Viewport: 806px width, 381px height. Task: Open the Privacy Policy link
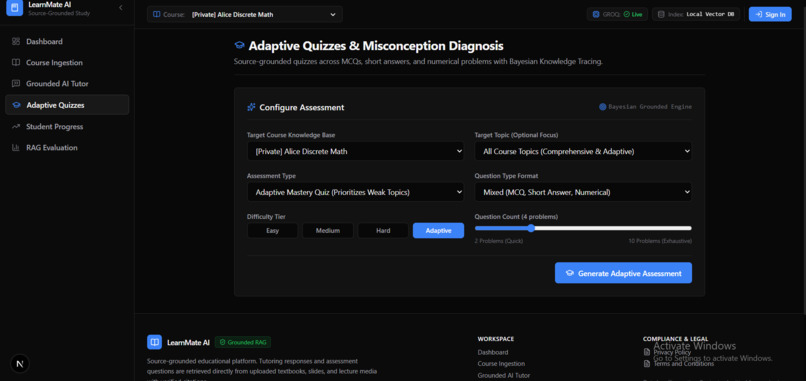pos(672,352)
